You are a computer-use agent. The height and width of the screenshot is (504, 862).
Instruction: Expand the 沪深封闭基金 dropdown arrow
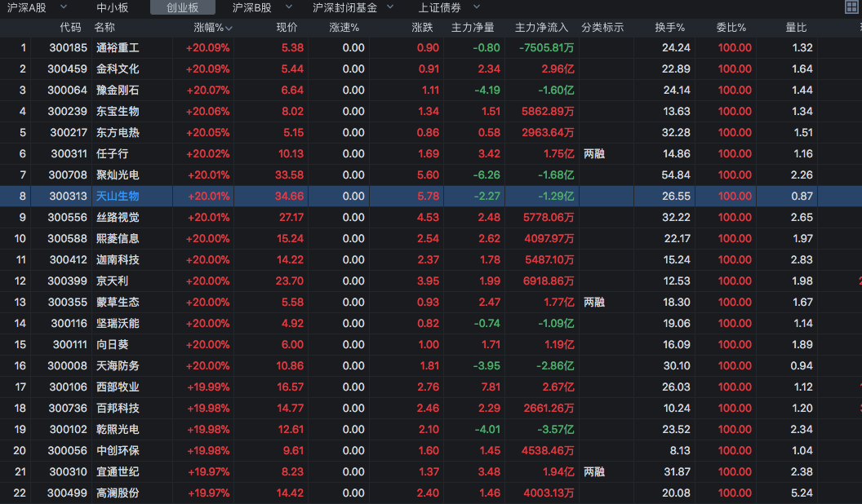click(x=390, y=7)
